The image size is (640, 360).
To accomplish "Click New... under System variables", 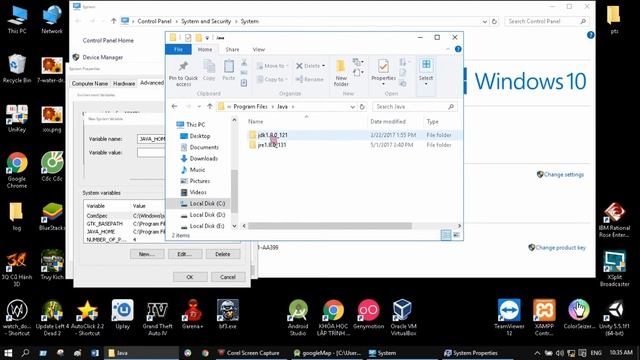I will [147, 254].
